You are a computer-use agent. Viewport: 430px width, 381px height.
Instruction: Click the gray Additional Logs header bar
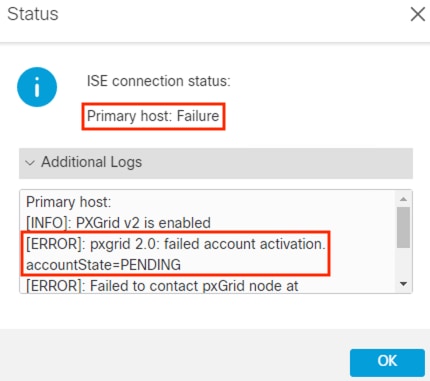click(x=216, y=163)
